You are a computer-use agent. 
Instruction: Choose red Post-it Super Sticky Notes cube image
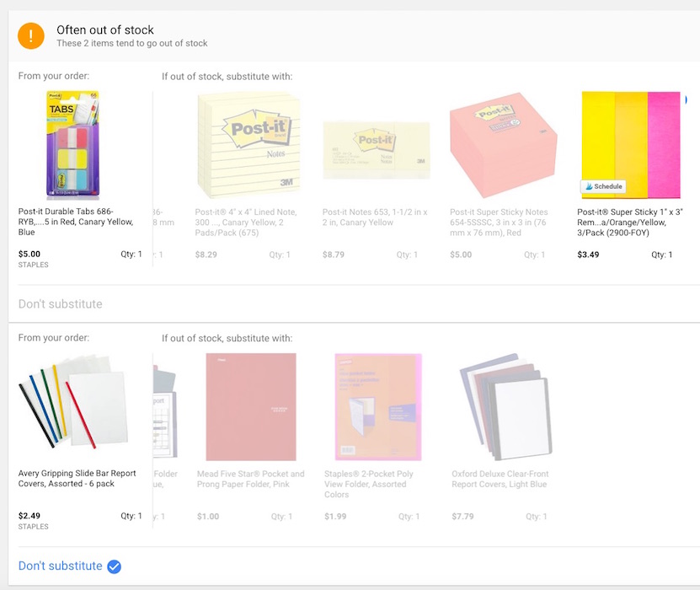[x=503, y=145]
